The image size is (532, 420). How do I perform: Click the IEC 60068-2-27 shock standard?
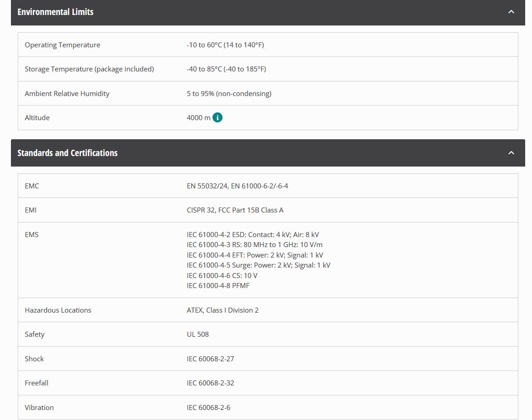210,359
